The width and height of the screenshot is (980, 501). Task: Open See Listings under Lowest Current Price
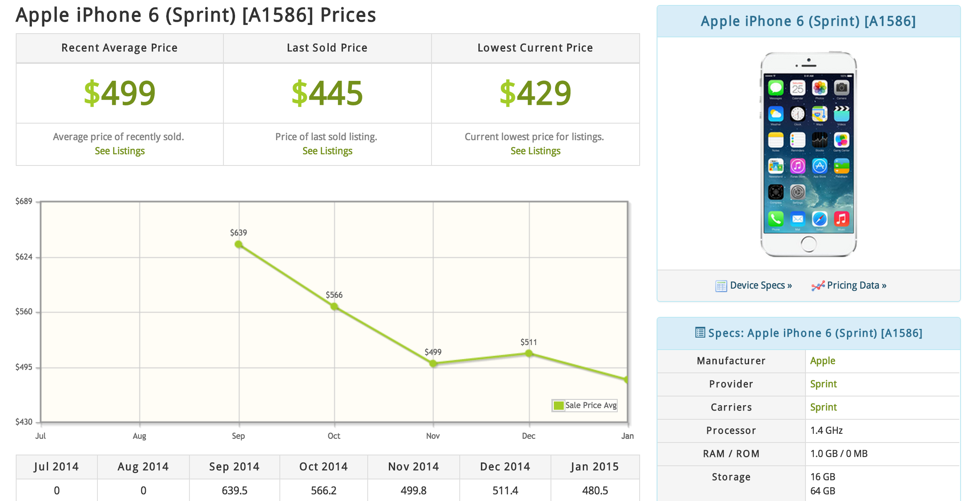535,151
